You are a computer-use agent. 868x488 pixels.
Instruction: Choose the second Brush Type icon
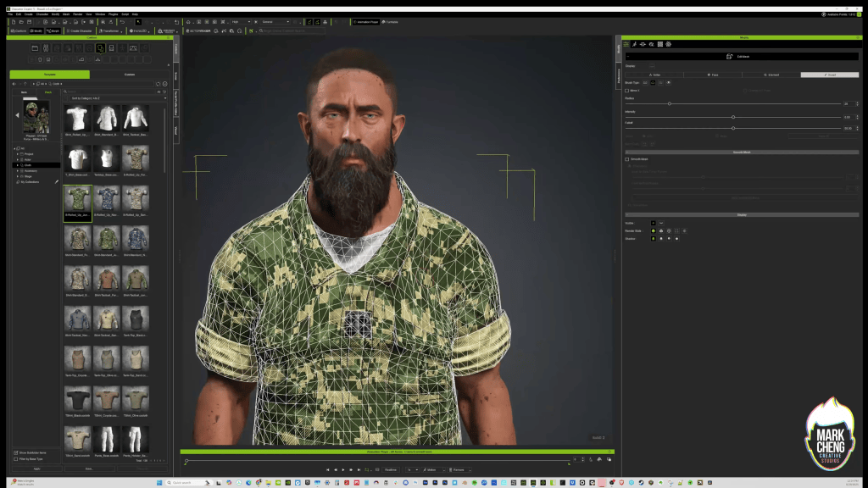tap(653, 82)
